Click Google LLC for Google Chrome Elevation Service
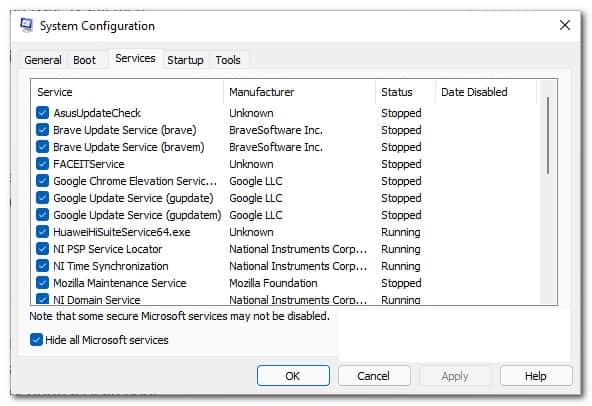Viewport: 592px width, 406px height. coord(256,181)
